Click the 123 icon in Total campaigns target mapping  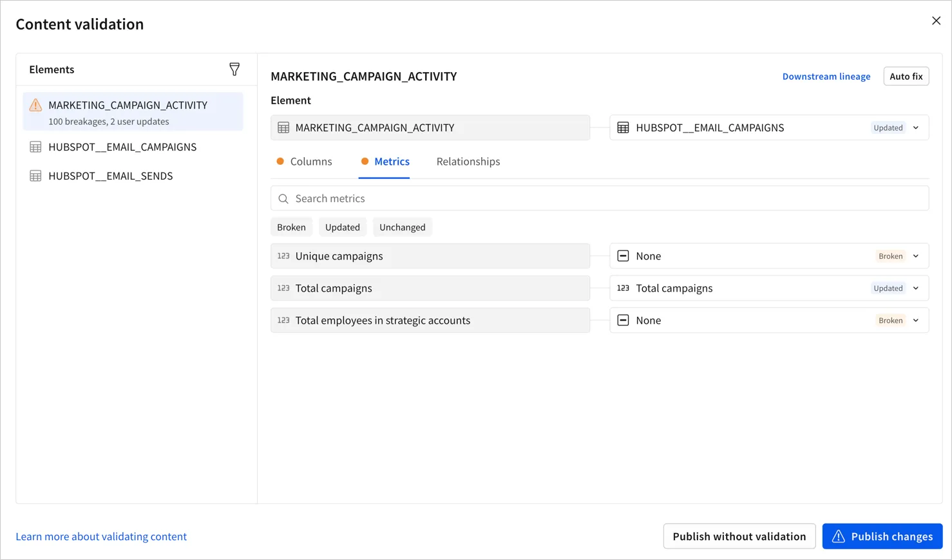[x=623, y=288]
